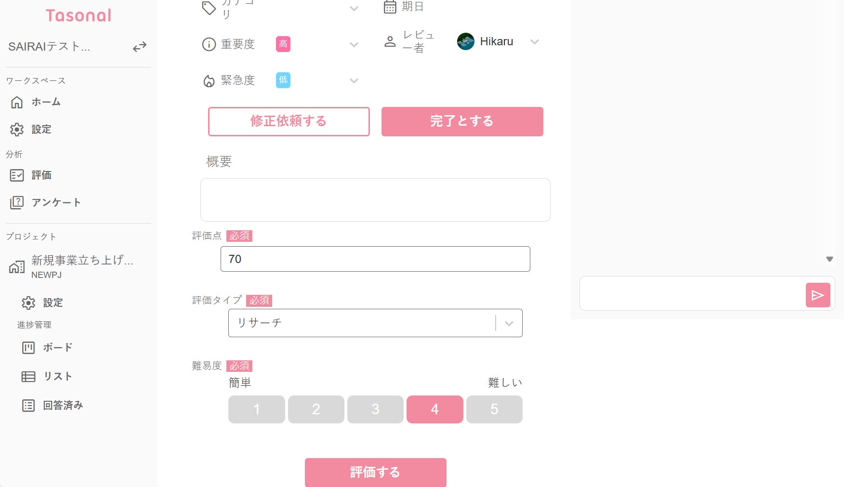Image resolution: width=868 pixels, height=487 pixels.
Task: Click the send message paper plane icon
Action: click(x=817, y=295)
